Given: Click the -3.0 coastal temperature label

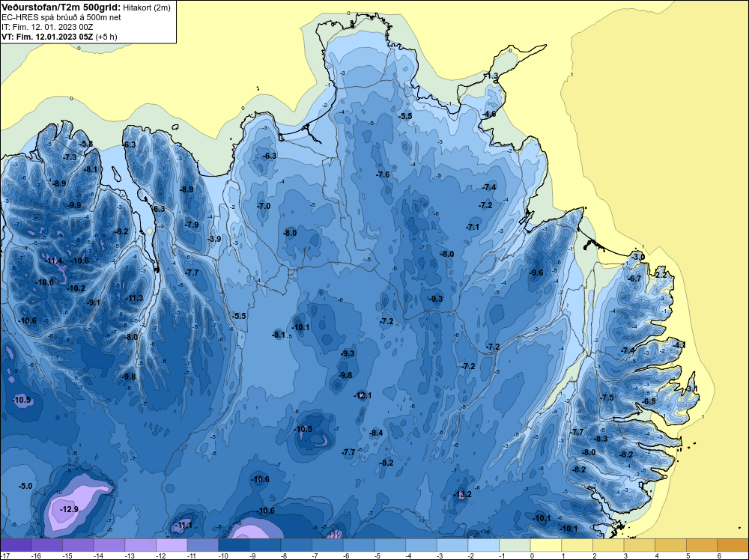Looking at the screenshot, I should pyautogui.click(x=638, y=257).
